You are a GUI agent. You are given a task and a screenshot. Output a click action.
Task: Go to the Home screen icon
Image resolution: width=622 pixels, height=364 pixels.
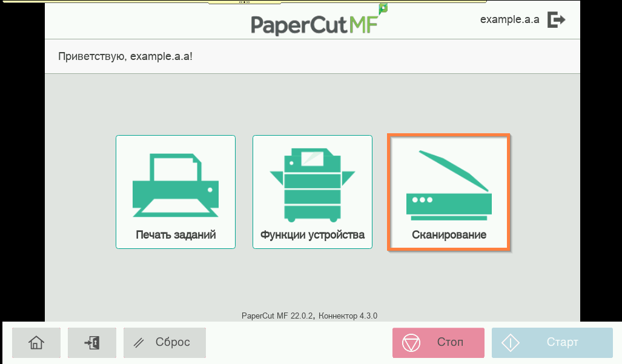(x=36, y=343)
